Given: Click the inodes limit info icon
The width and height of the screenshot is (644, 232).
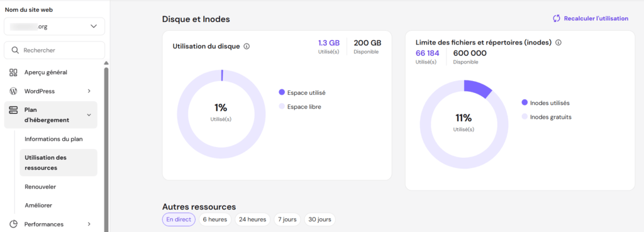Looking at the screenshot, I should click(x=558, y=42).
